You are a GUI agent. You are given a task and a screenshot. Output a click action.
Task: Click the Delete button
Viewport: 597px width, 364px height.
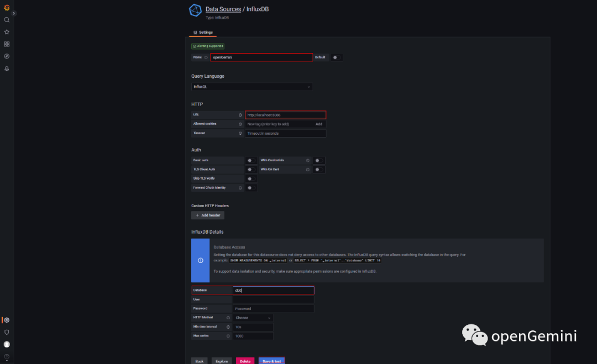click(x=245, y=361)
